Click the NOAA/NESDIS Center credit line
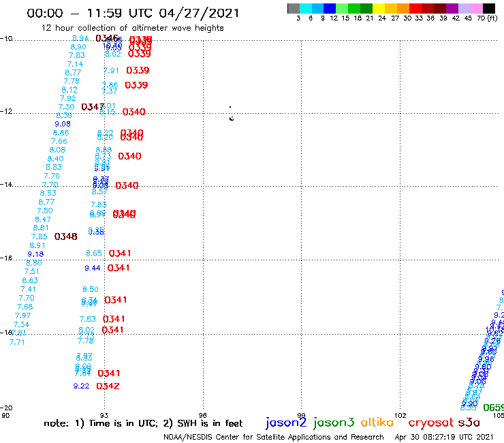The height and width of the screenshot is (443, 504). pos(274,437)
